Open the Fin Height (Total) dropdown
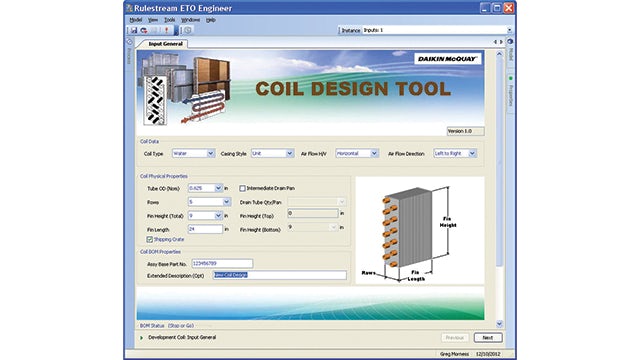This screenshot has height=360, width=640. pyautogui.click(x=218, y=216)
